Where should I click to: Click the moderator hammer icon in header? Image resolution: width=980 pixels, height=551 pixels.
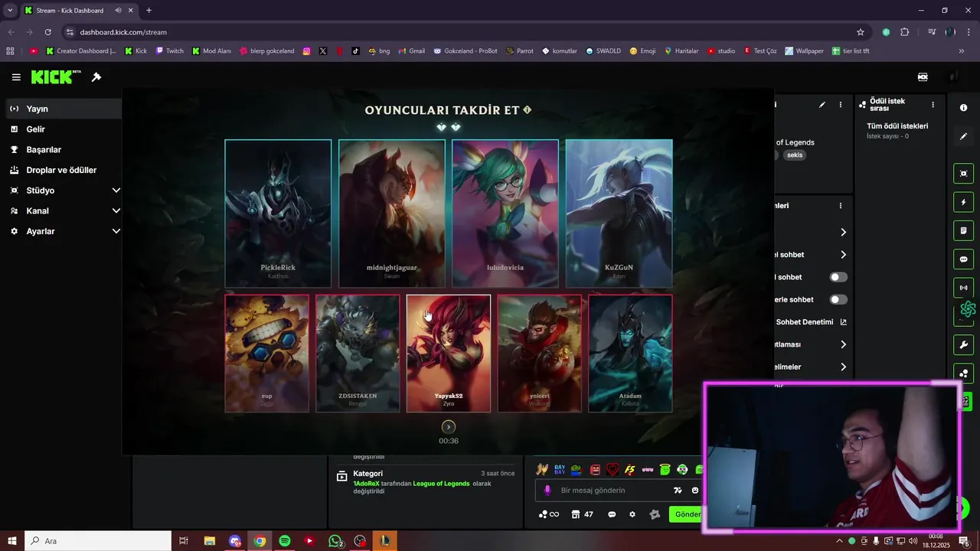pos(96,77)
